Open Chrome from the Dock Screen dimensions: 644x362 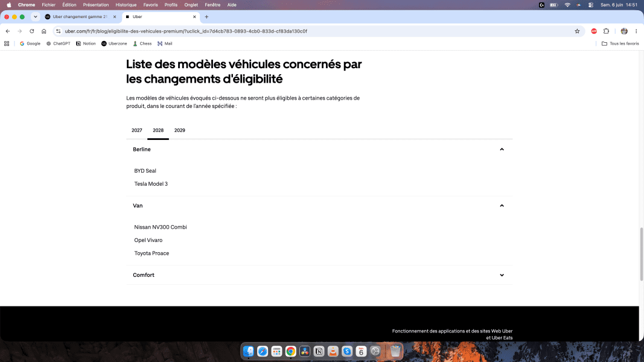(291, 351)
